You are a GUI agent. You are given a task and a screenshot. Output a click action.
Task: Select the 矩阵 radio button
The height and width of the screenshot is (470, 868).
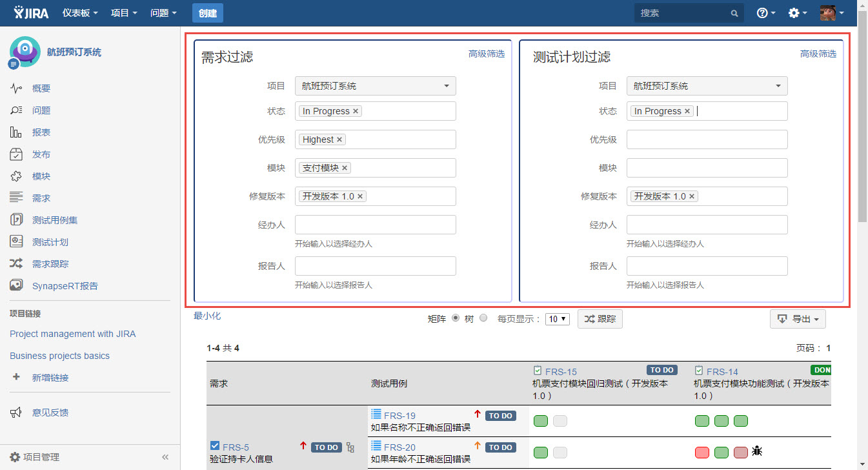456,318
